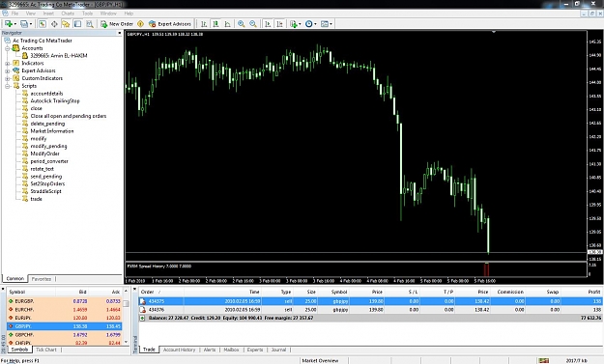This screenshot has height=364, width=604.
Task: Open the View menu
Action: 30,14
